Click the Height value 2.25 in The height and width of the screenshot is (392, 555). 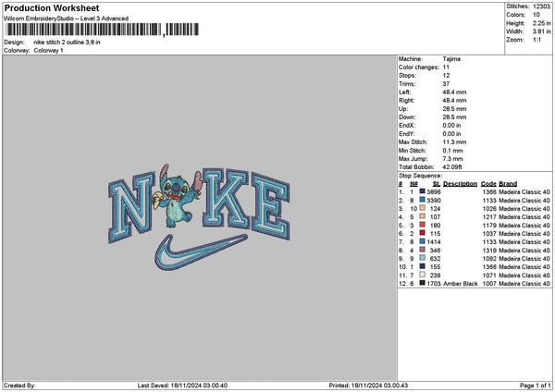541,23
